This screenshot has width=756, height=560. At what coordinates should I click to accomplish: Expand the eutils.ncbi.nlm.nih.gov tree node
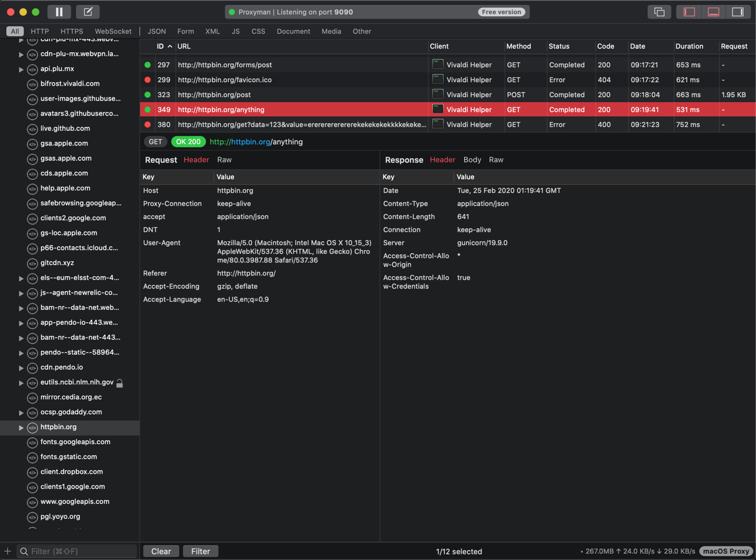pos(21,383)
